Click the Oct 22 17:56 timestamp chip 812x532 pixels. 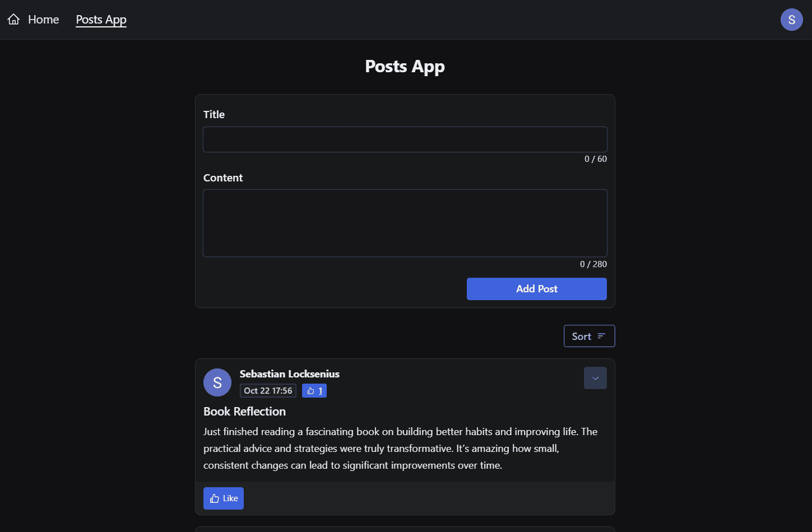[268, 390]
